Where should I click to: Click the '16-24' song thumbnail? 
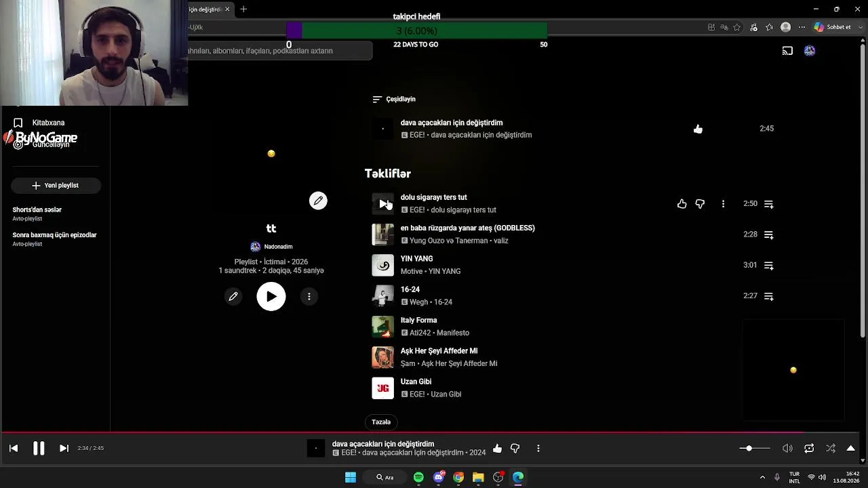[382, 296]
